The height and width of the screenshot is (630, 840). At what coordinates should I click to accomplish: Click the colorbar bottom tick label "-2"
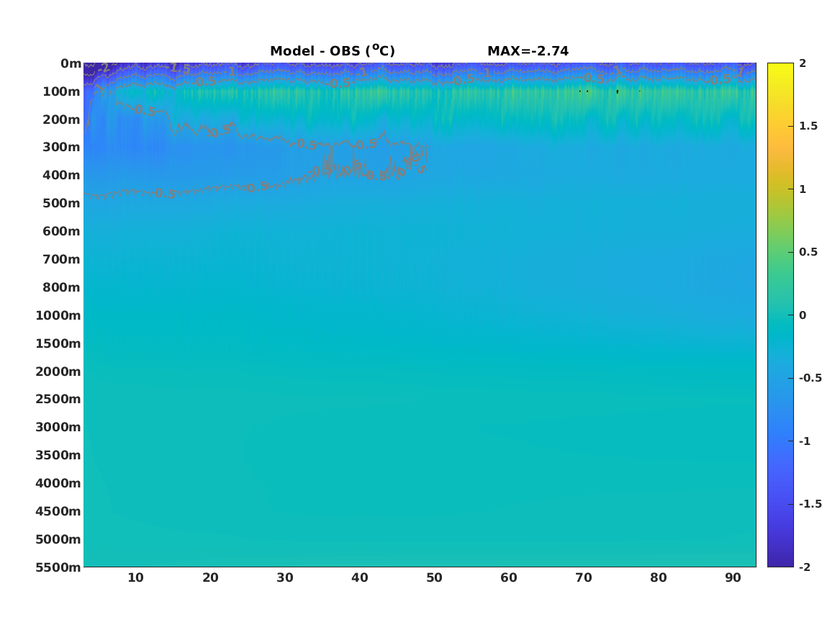point(805,567)
